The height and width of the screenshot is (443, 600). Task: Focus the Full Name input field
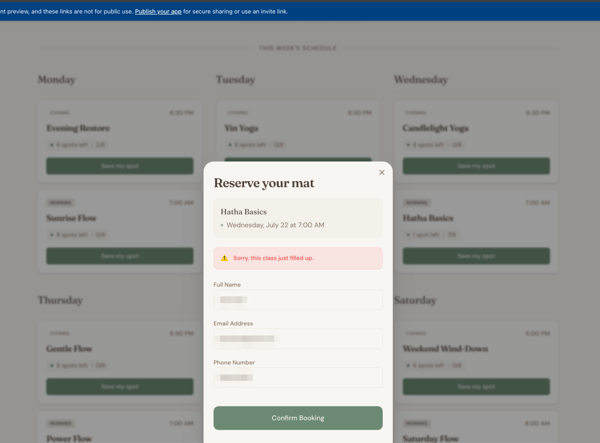coord(298,300)
